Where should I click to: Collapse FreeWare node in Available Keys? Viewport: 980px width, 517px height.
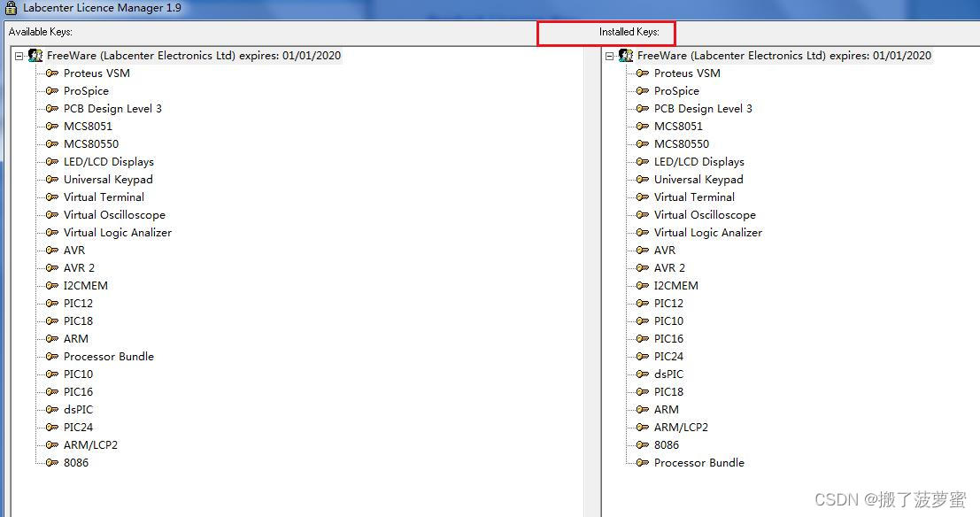(x=19, y=57)
